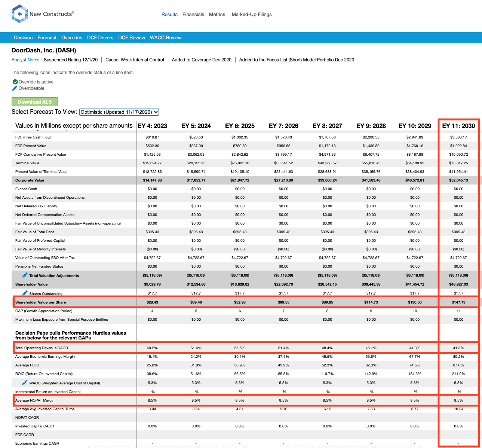This screenshot has width=482, height=448.
Task: Click the Average ROIC row label
Action: (27, 365)
